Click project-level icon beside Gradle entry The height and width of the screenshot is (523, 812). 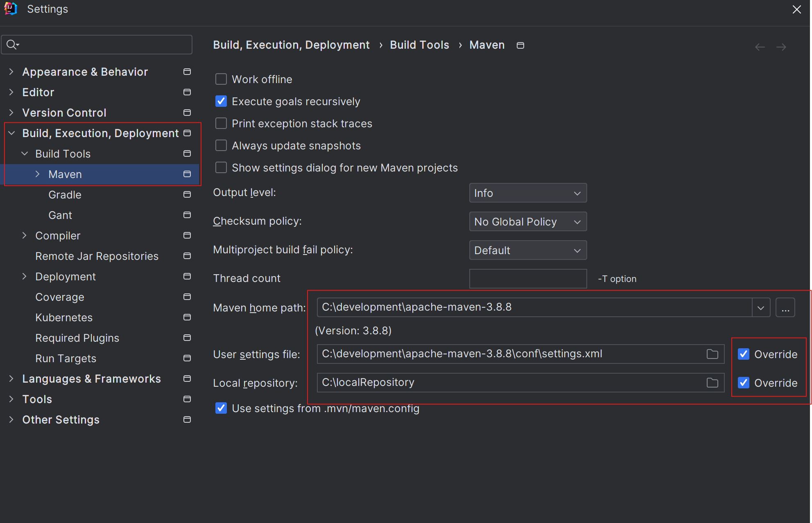pos(187,194)
